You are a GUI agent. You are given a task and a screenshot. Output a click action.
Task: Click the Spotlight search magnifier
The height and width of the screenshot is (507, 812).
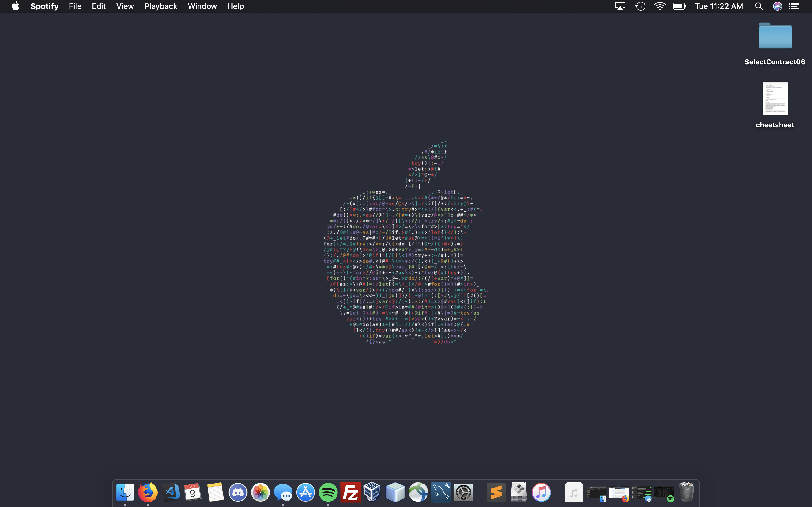(x=759, y=6)
